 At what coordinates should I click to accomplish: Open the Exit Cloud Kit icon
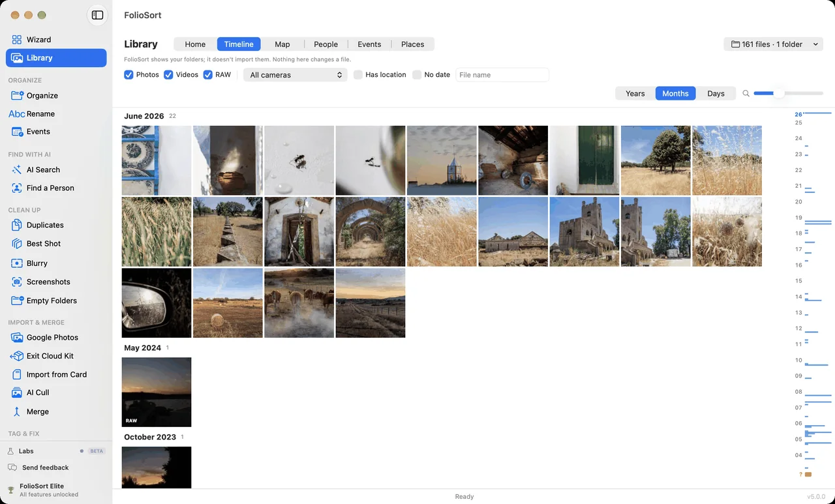coord(17,356)
